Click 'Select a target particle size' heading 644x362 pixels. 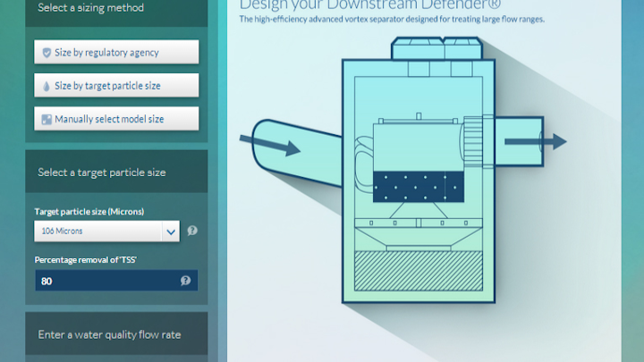pos(102,173)
